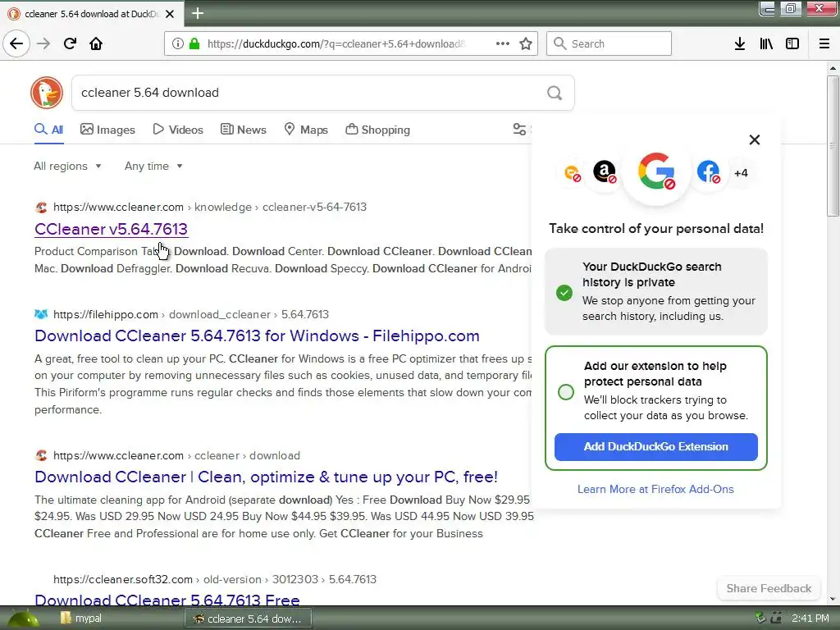Open the CCleaner v5.64.7613 result
840x630 pixels.
111,229
